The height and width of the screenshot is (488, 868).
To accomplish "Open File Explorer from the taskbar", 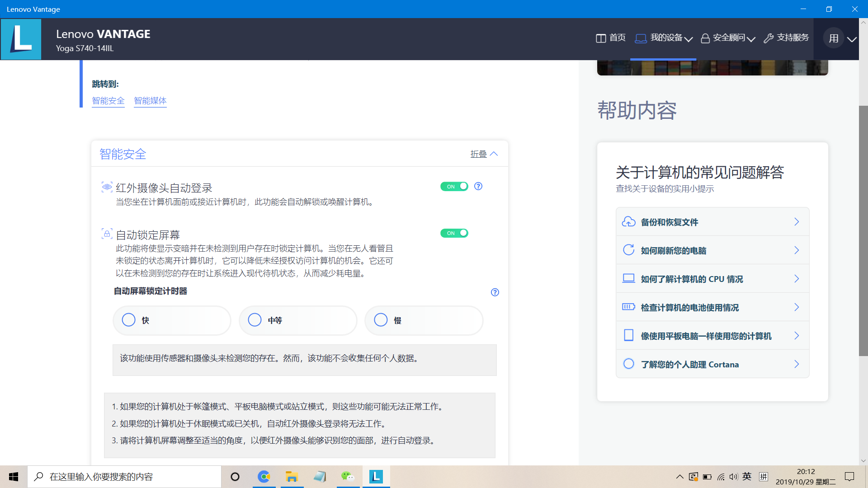I will point(292,477).
